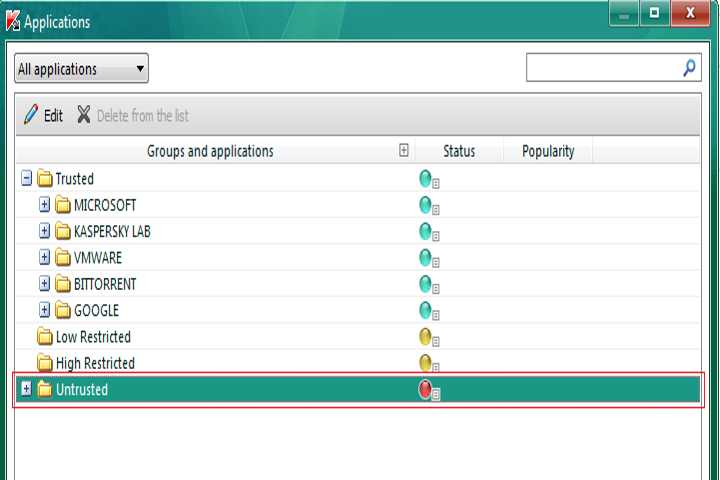
Task: Select the GOOGLE row label
Action: point(96,311)
